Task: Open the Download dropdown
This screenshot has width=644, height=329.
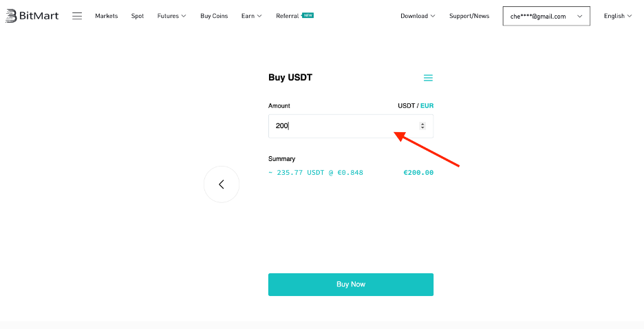Action: 418,16
